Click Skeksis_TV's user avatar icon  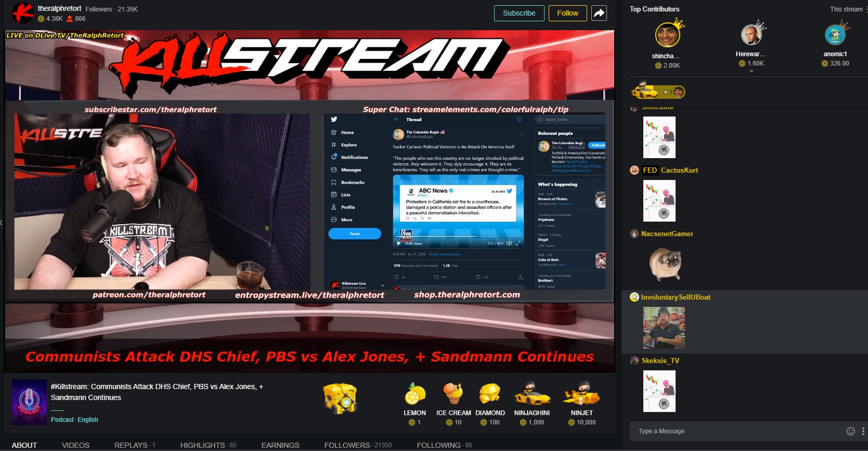pos(634,360)
